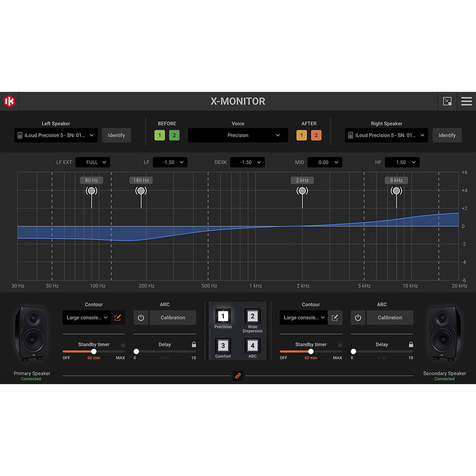The image size is (476, 476).
Task: Toggle the left ARC power switch
Action: (x=141, y=317)
